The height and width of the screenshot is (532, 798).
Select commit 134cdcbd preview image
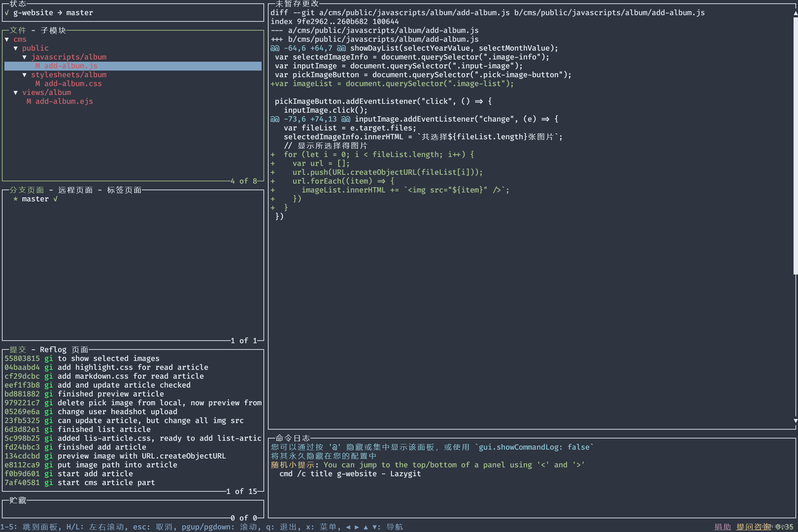pyautogui.click(x=115, y=456)
